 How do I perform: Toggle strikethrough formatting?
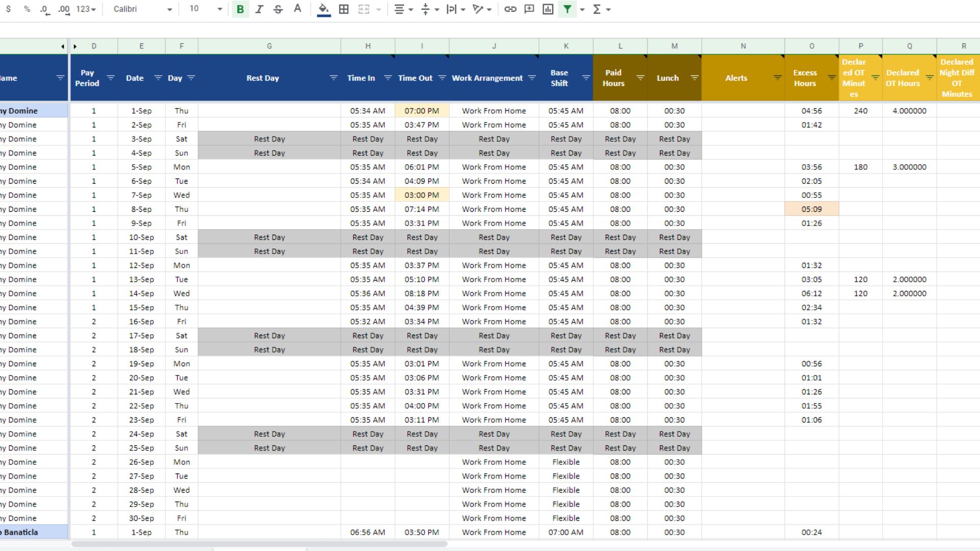click(x=278, y=9)
